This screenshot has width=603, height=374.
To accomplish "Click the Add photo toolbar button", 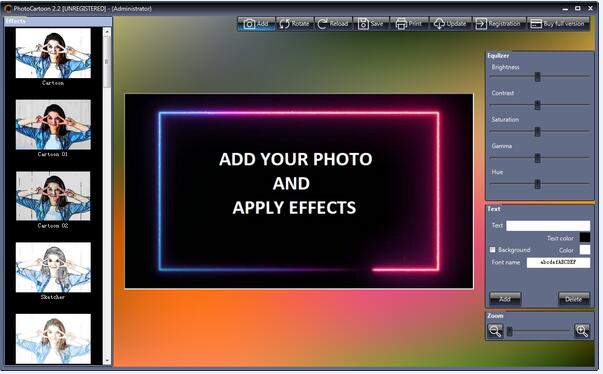I will (x=256, y=24).
